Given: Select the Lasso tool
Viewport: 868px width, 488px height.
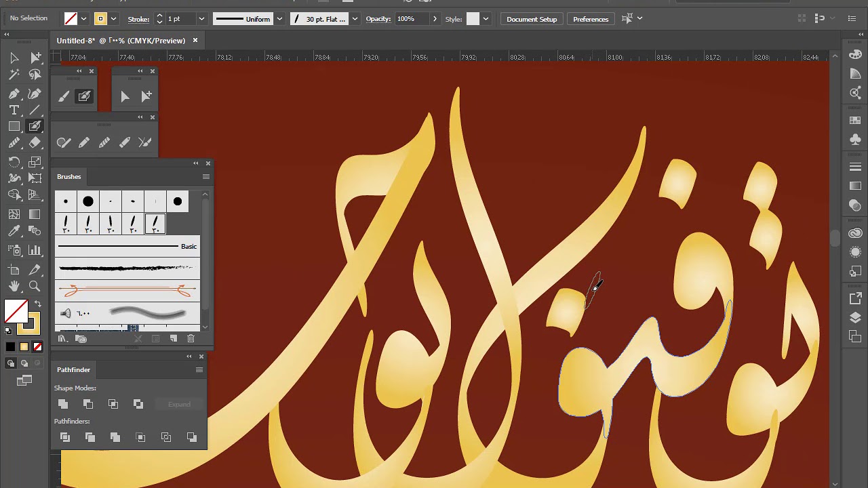Looking at the screenshot, I should [x=35, y=75].
